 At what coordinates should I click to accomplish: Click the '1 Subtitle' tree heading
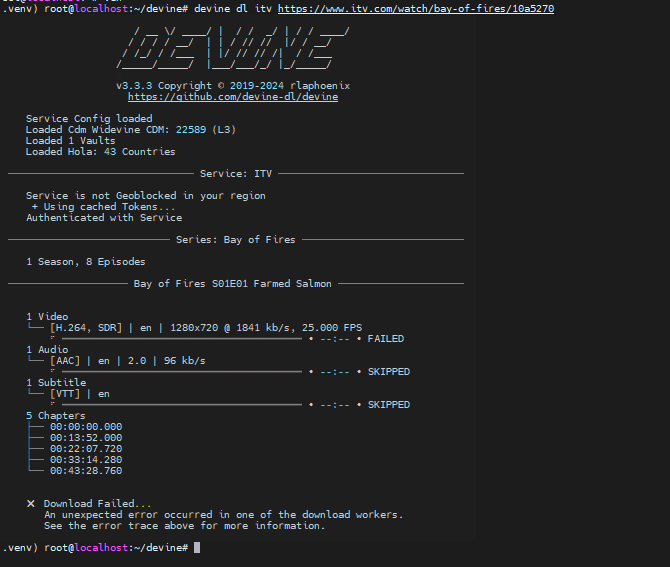(x=56, y=382)
